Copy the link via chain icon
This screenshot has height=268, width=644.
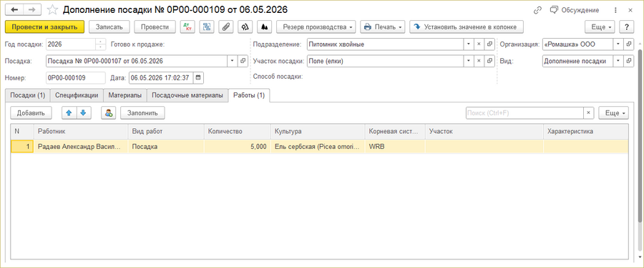[537, 10]
